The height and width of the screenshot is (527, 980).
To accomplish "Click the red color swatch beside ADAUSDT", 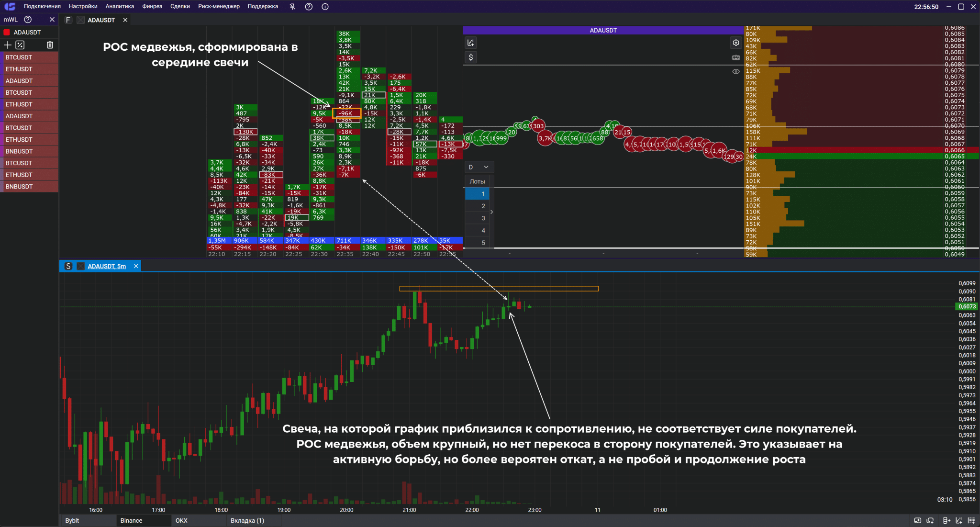I will [7, 33].
